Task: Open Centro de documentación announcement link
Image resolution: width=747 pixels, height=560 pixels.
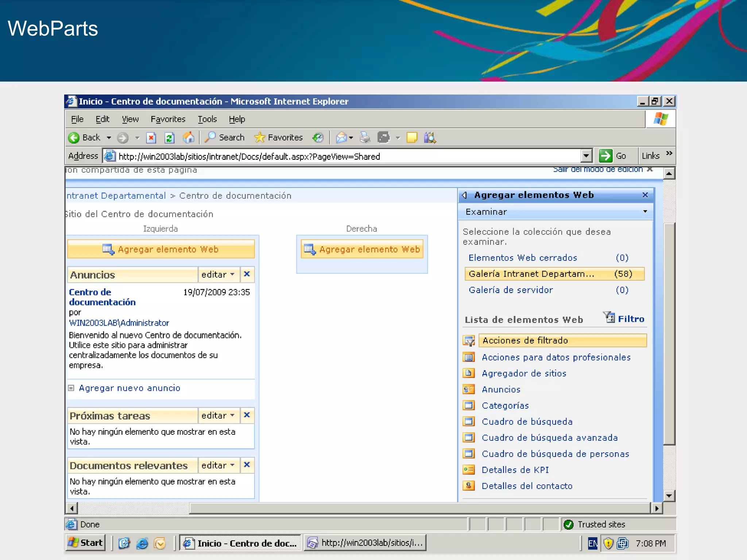Action: pyautogui.click(x=102, y=297)
